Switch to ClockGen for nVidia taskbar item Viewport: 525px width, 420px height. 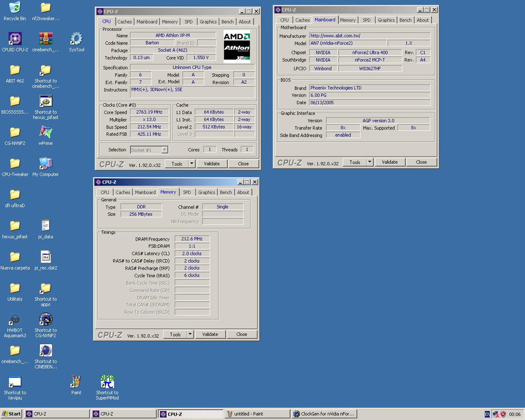click(x=324, y=414)
